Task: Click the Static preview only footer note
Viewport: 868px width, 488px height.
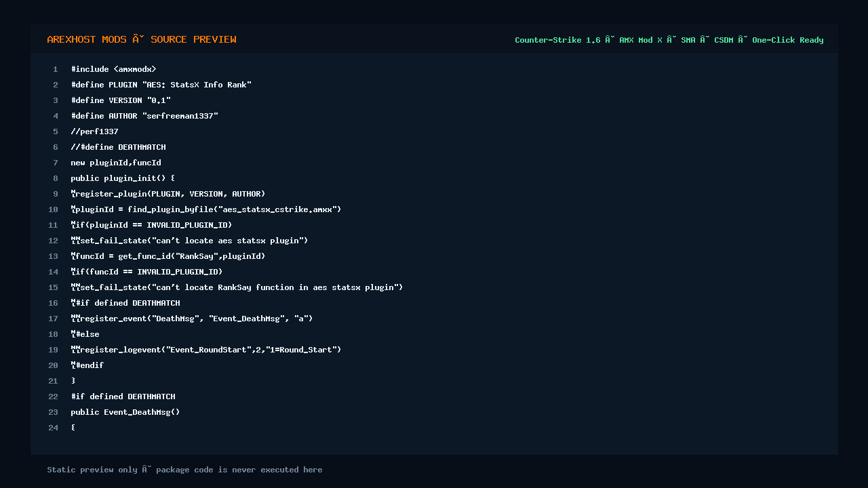Action: 184,470
